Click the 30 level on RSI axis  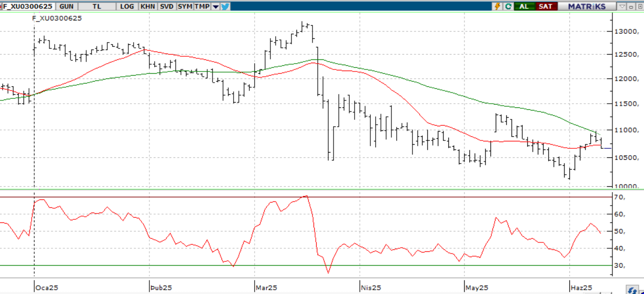620,266
